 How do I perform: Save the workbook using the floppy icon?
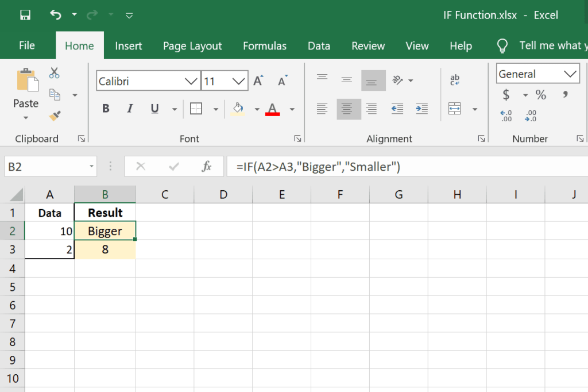click(25, 15)
